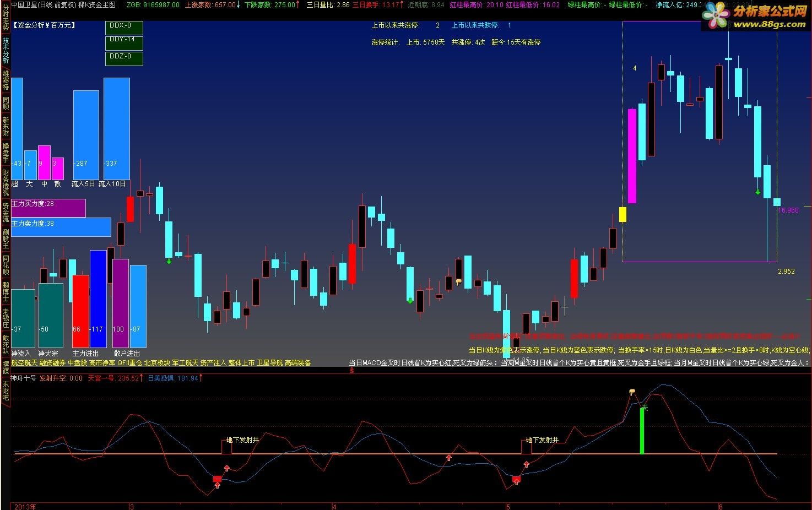Click the mushroom icon atop the indicator peak
812x510 pixels.
632,392
